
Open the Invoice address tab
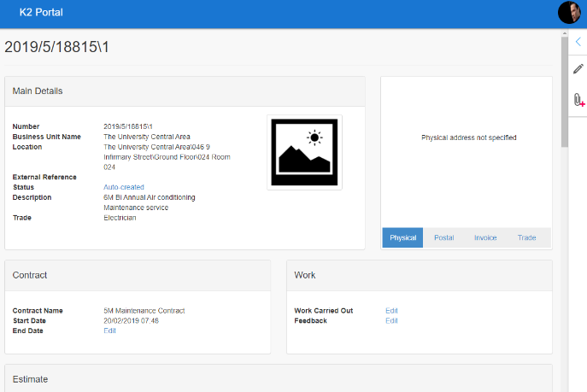pyautogui.click(x=485, y=237)
